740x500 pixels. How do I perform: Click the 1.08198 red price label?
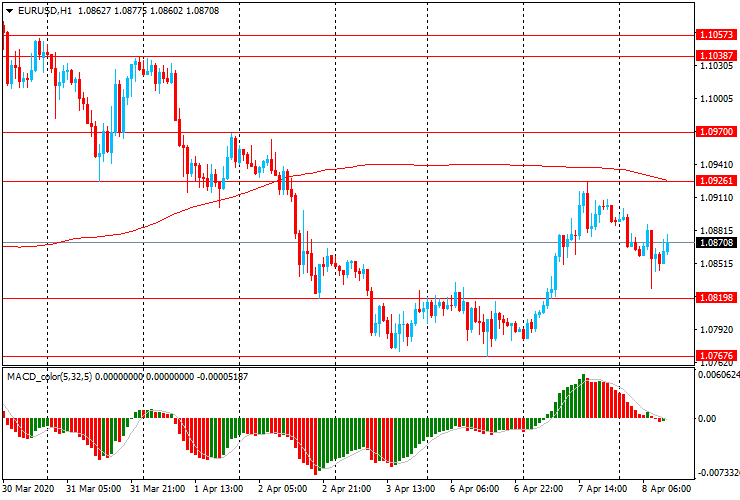[x=716, y=298]
